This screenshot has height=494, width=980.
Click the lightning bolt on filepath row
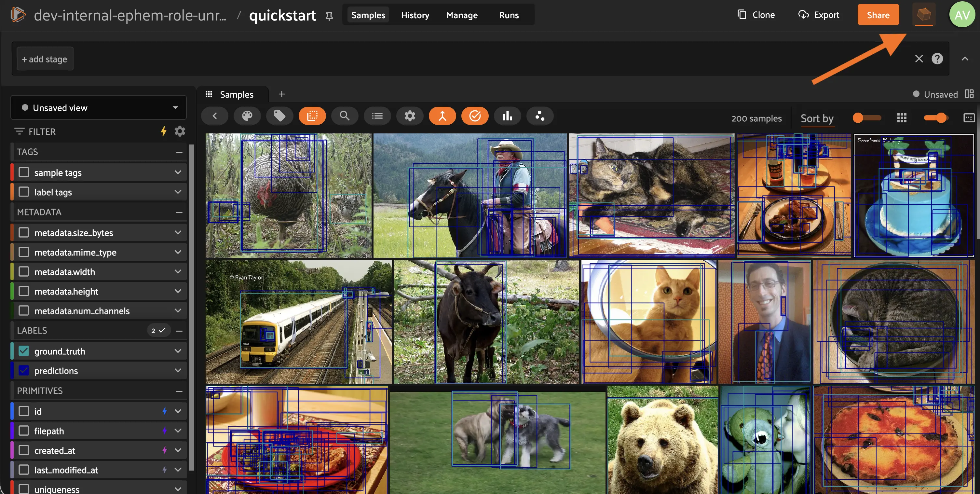(165, 431)
